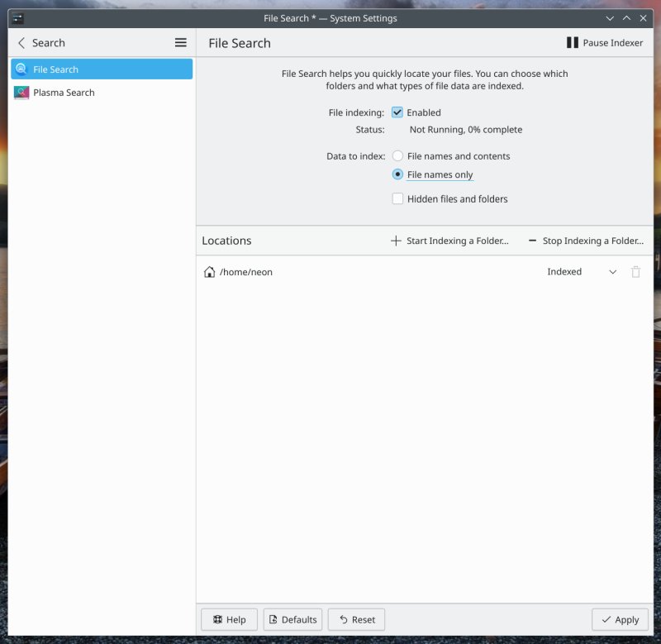Restore settings with the Defaults button
This screenshot has width=661, height=644.
click(x=292, y=619)
